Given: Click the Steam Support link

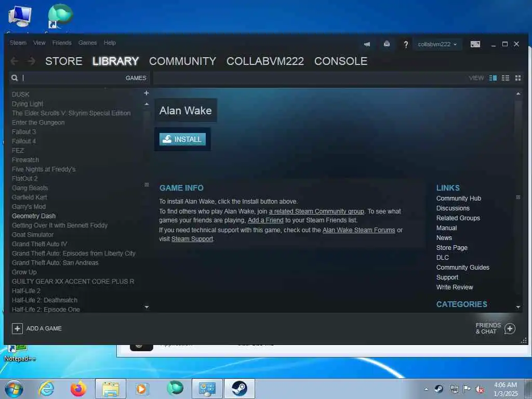Looking at the screenshot, I should [192, 239].
